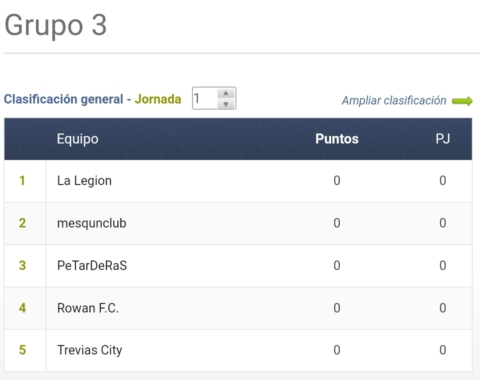The image size is (480, 380).
Task: Increase the Jornada number with up arrow
Action: (226, 93)
